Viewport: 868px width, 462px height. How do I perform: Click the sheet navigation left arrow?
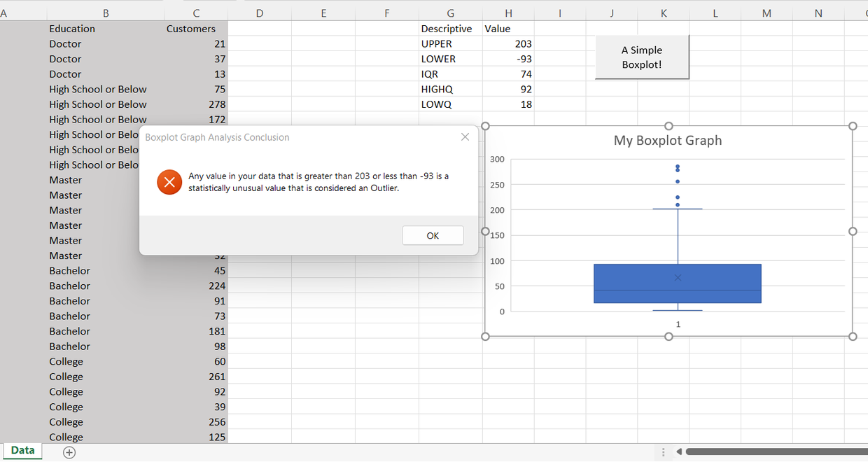coord(679,452)
